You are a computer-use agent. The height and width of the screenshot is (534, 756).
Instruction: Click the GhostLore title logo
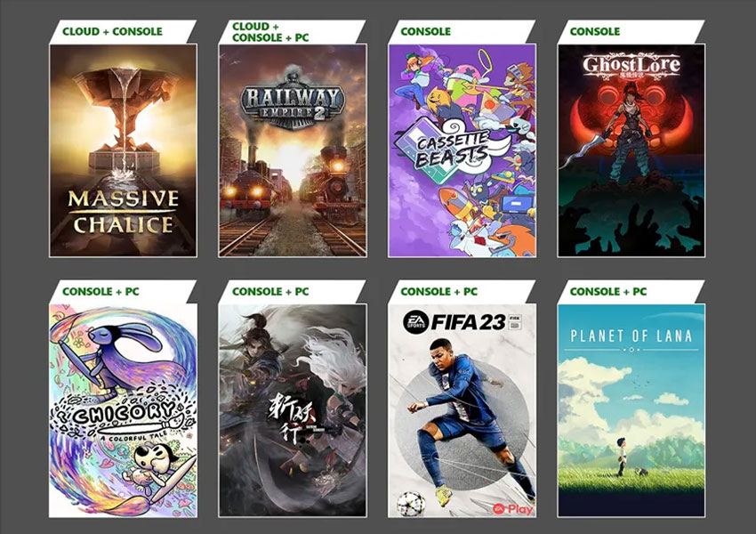[x=631, y=66]
